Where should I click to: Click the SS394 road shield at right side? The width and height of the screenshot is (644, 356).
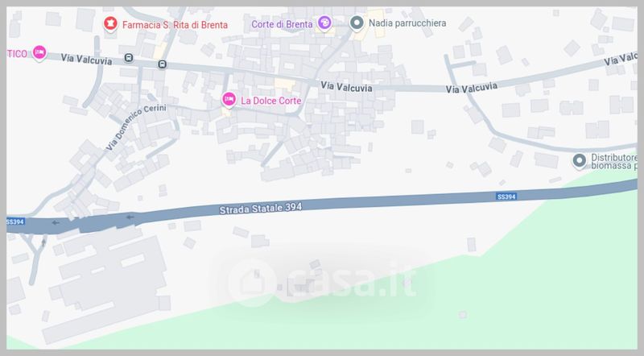pyautogui.click(x=506, y=197)
